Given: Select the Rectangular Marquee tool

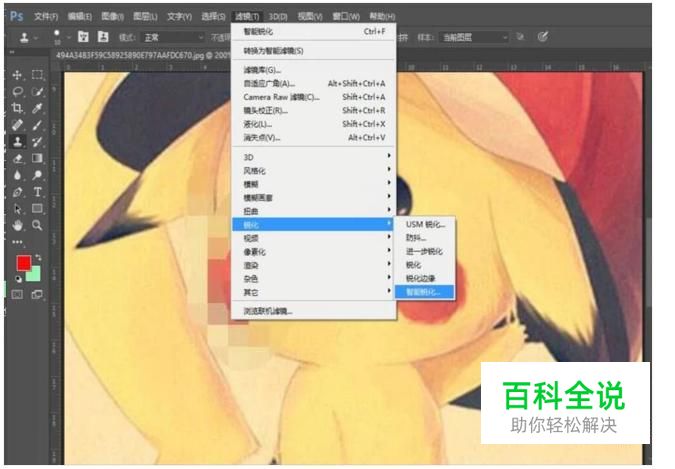Looking at the screenshot, I should tap(37, 75).
